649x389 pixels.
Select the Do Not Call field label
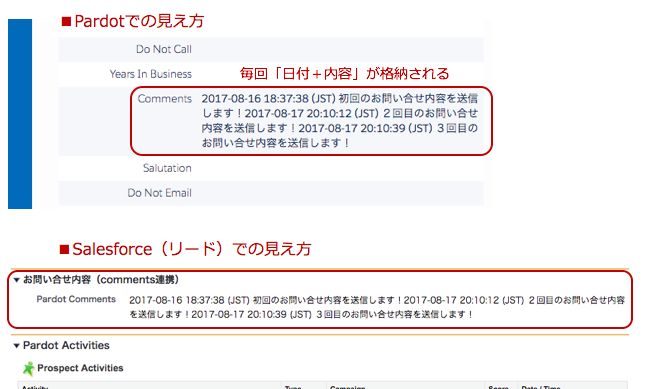click(x=164, y=49)
